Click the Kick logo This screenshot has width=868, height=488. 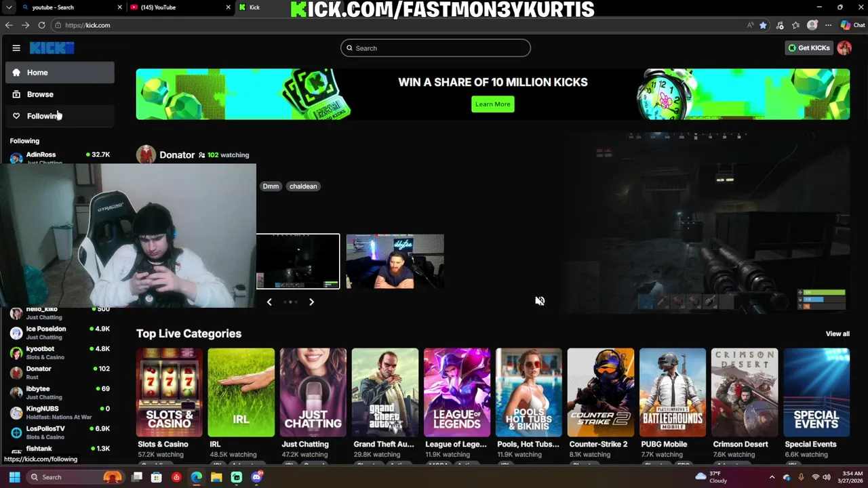point(52,48)
